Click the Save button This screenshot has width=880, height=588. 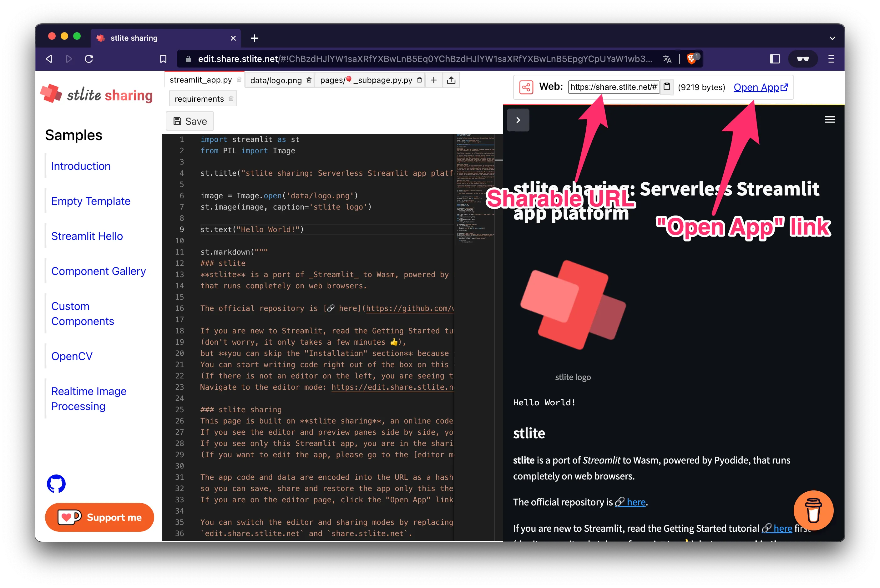190,121
